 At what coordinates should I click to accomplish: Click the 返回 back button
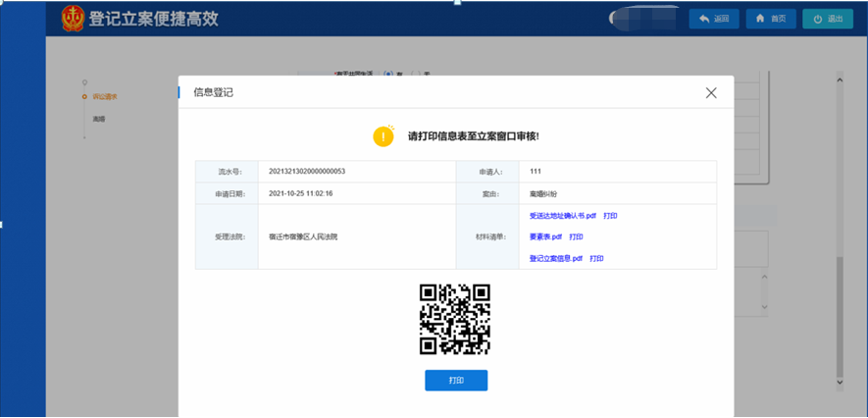[713, 19]
